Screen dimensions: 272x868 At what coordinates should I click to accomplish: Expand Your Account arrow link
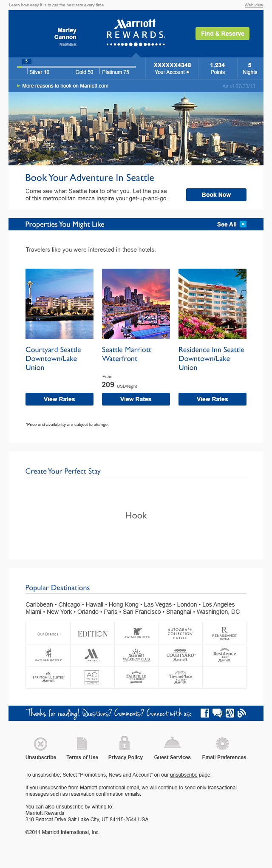click(172, 72)
